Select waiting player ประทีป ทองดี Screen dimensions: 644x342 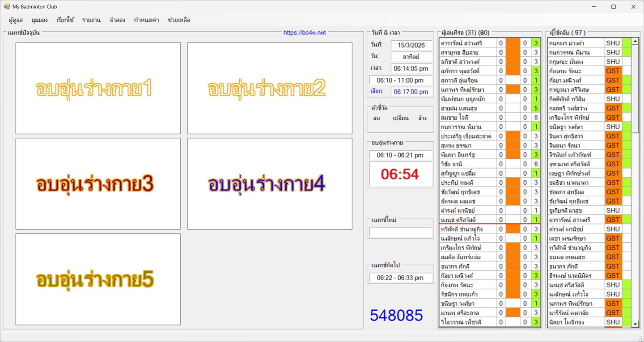coord(468,182)
